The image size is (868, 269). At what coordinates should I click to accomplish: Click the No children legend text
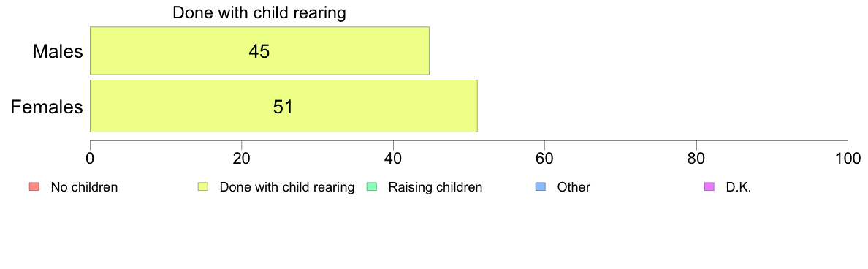click(x=84, y=187)
